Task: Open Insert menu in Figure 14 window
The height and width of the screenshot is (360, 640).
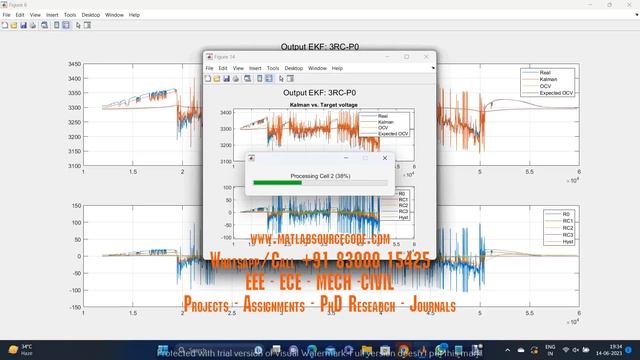Action: point(255,68)
